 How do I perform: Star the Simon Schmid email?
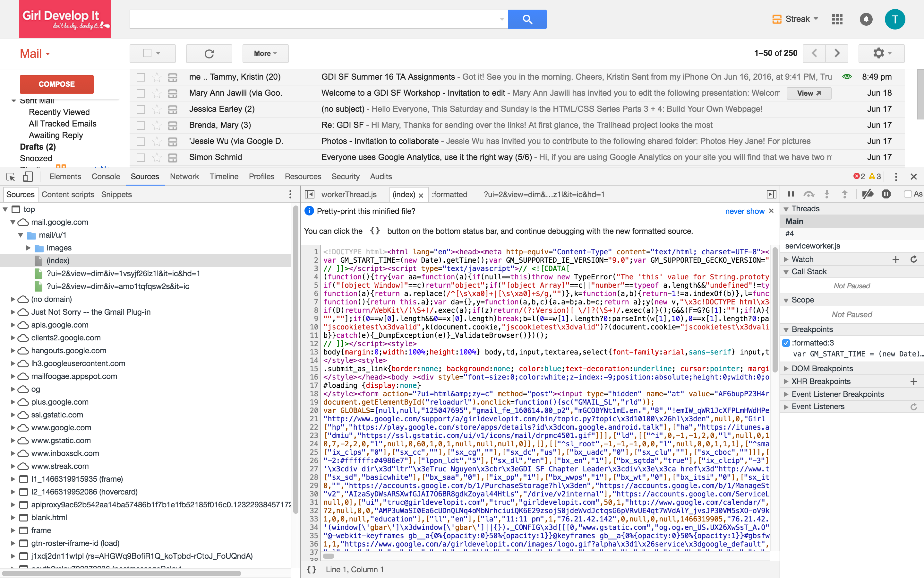157,157
